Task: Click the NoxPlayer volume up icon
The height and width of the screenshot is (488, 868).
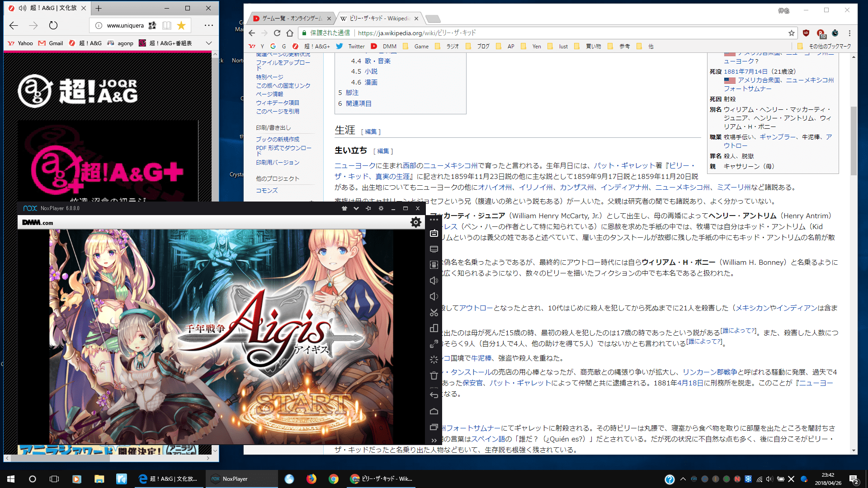Action: point(434,281)
